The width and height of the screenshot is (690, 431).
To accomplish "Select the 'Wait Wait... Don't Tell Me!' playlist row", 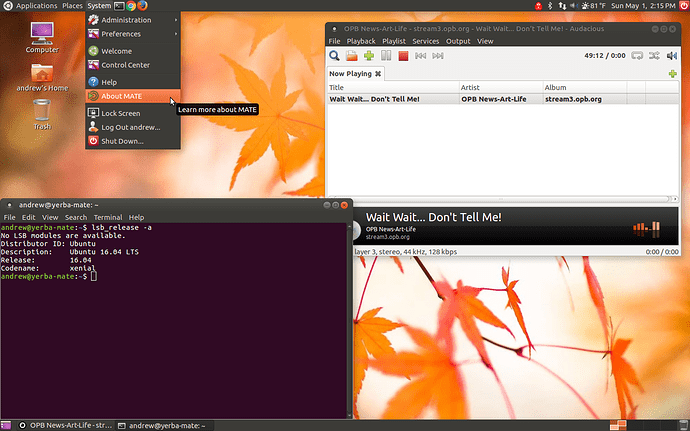I will [x=503, y=99].
